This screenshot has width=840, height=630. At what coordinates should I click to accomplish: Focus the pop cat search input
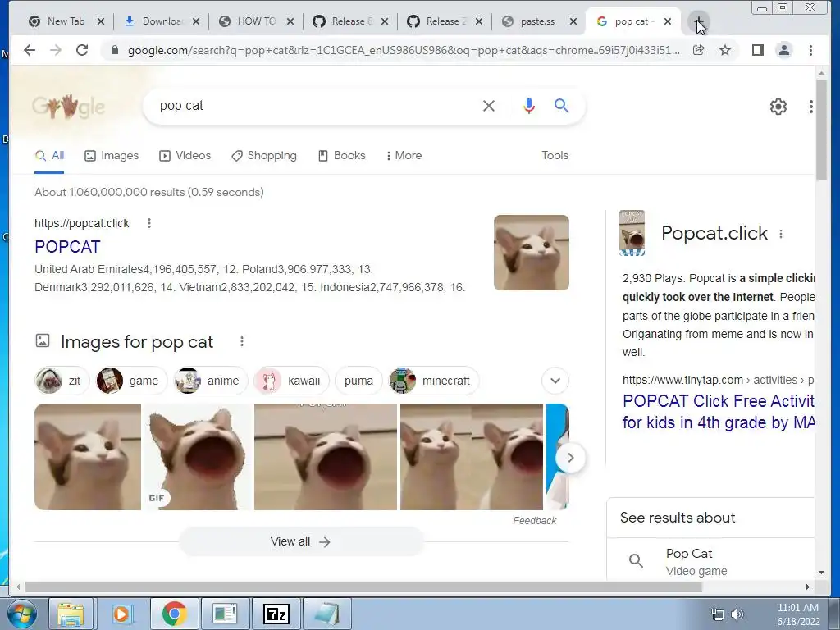(x=316, y=106)
